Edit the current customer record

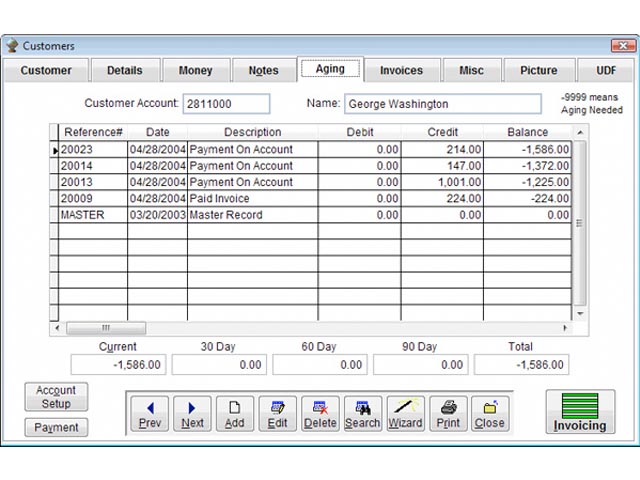(x=278, y=413)
